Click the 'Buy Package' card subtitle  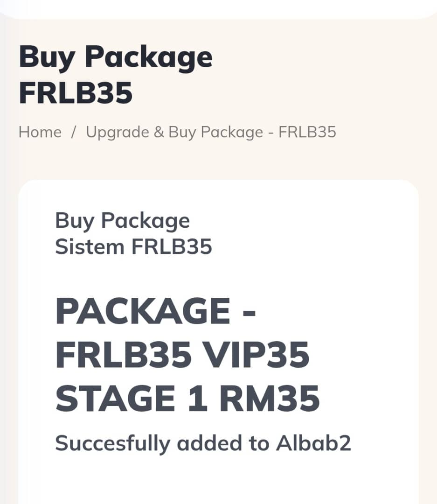point(122,221)
